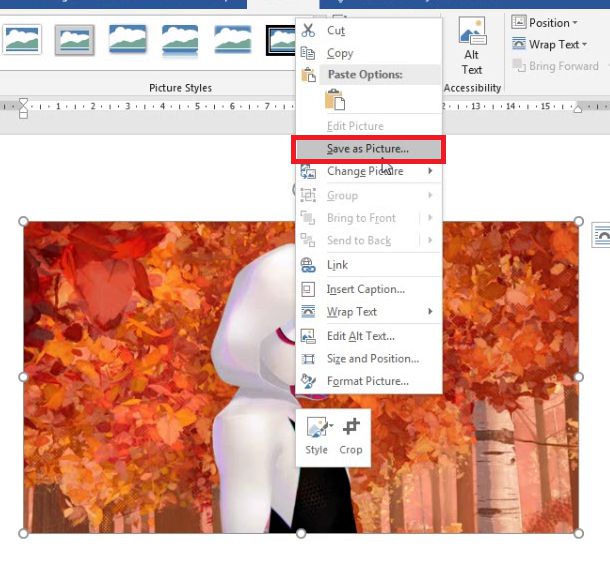The height and width of the screenshot is (569, 610).
Task: Apply the first picture style thumbnail
Action: coord(22,40)
